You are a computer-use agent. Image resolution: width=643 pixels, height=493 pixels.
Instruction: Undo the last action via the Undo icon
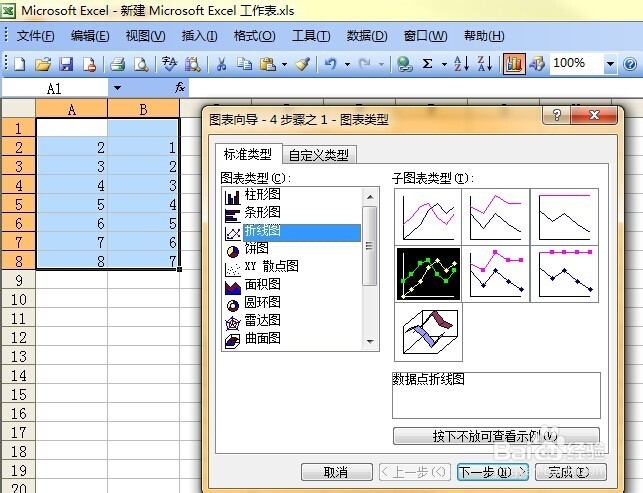coord(331,64)
